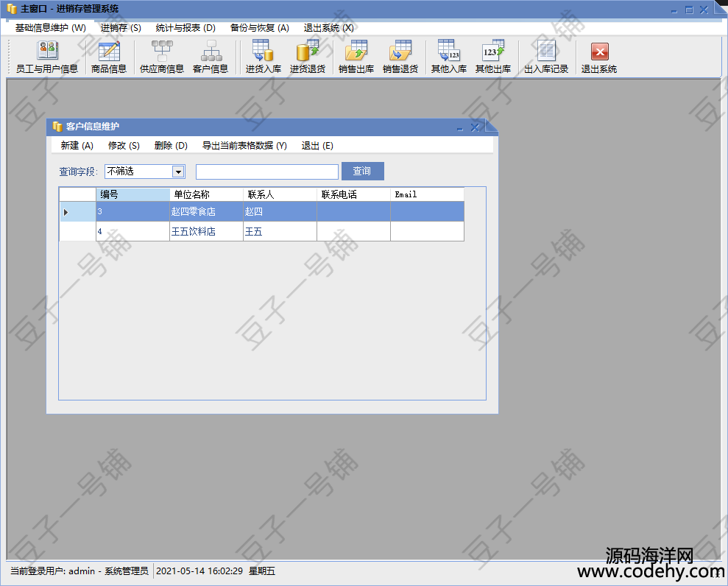This screenshot has width=728, height=586.
Task: Open the 供应商信息 toolbar icon
Action: 162,57
